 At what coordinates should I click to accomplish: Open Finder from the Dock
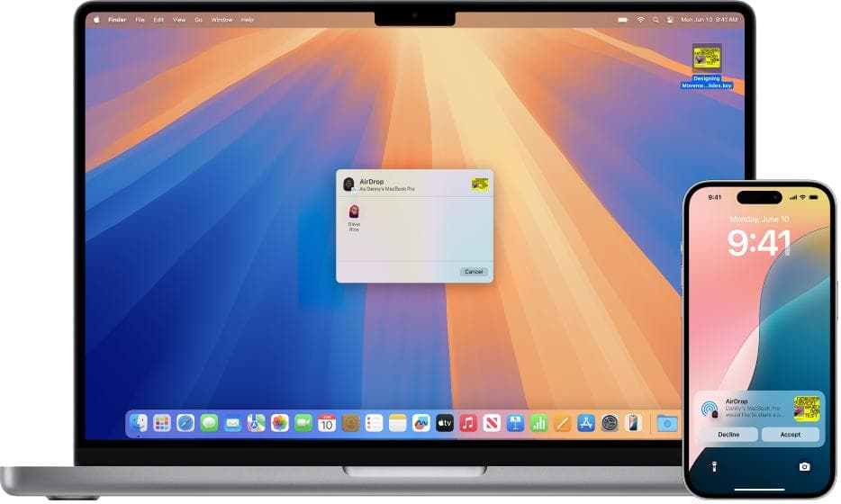tap(139, 423)
